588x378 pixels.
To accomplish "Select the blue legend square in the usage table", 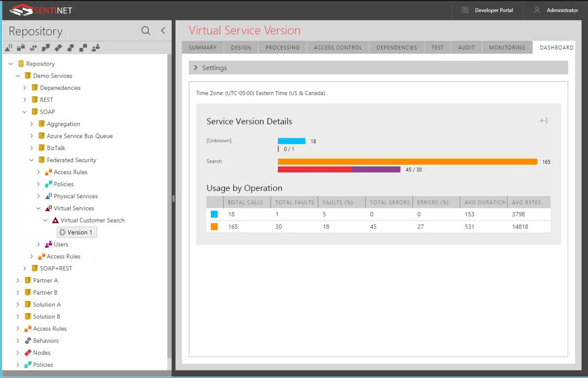I will pyautogui.click(x=215, y=214).
